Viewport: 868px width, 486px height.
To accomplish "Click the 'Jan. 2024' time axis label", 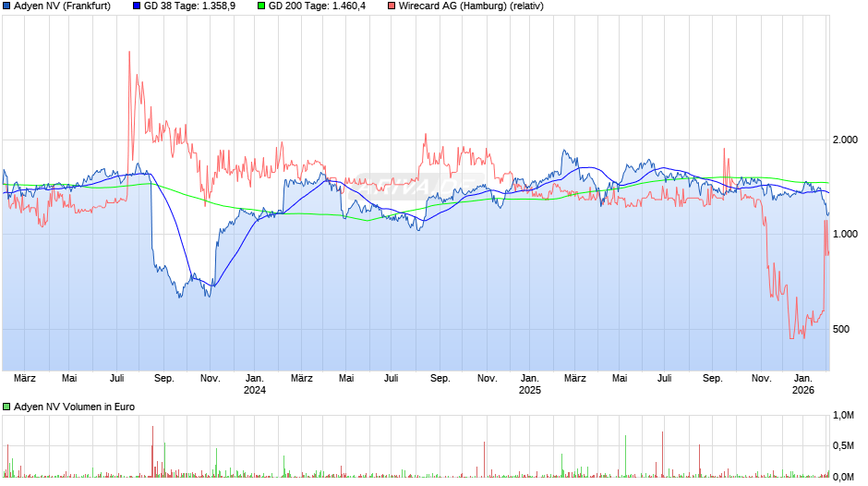I will pyautogui.click(x=255, y=384).
